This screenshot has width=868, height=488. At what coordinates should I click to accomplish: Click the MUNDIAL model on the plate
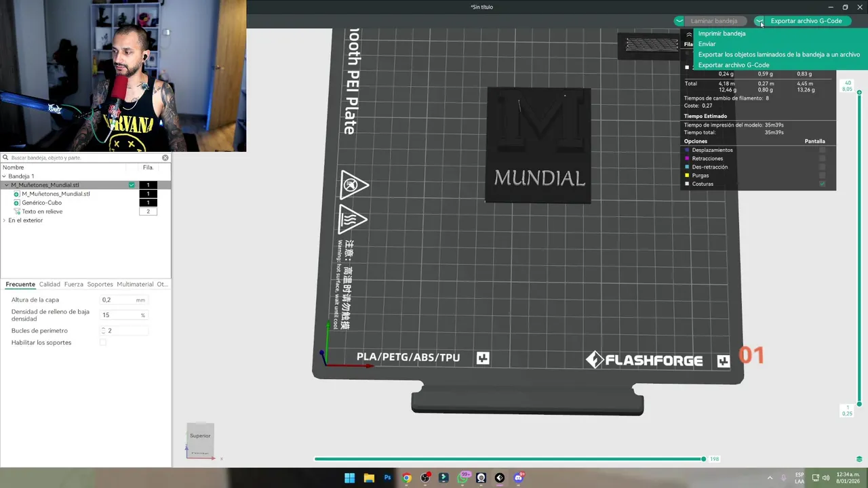pyautogui.click(x=538, y=145)
